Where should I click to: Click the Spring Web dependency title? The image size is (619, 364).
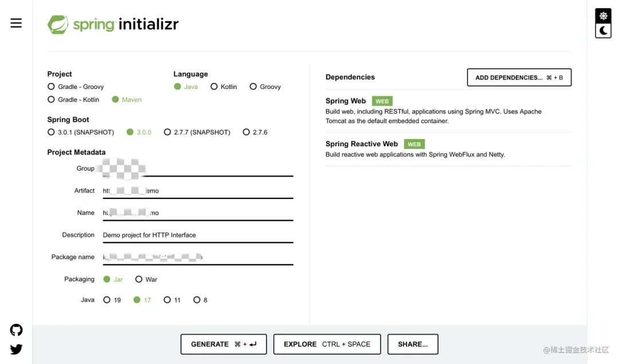click(345, 100)
